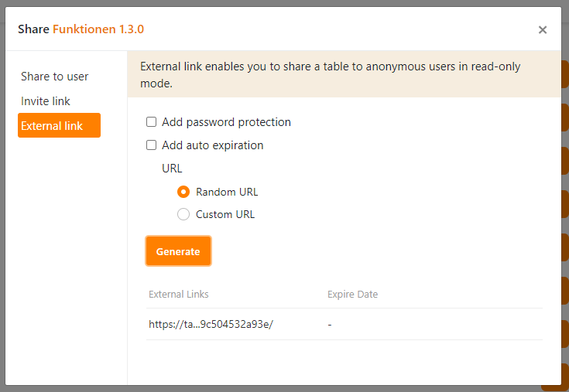Click the generated external link URL
Screen dimensions: 569x392
click(x=211, y=325)
